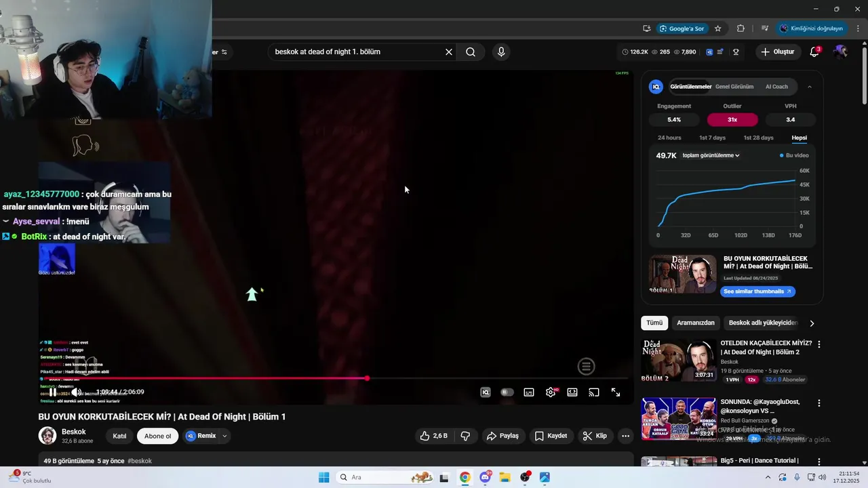Dislike the video

[x=465, y=436]
